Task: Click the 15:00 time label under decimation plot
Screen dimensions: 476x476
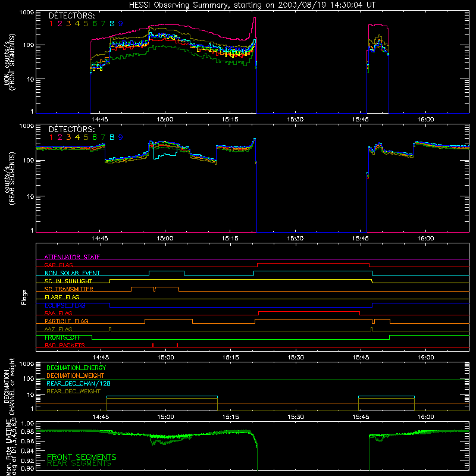Action: pyautogui.click(x=166, y=417)
